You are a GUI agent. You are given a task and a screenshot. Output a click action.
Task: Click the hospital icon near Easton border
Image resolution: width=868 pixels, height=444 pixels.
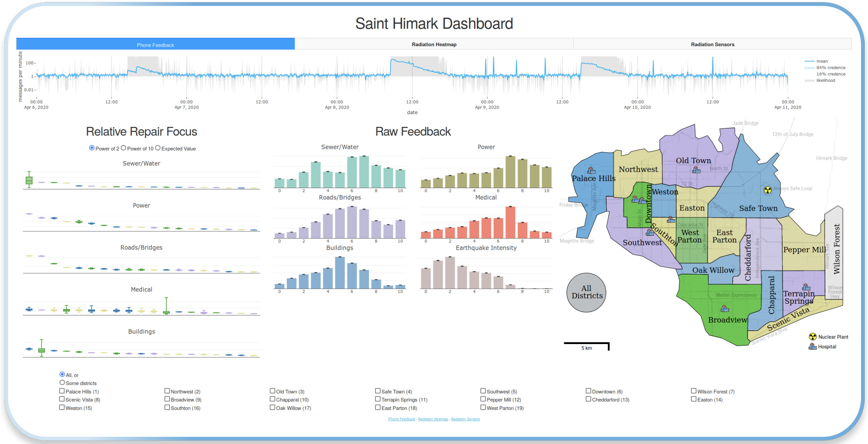point(671,219)
